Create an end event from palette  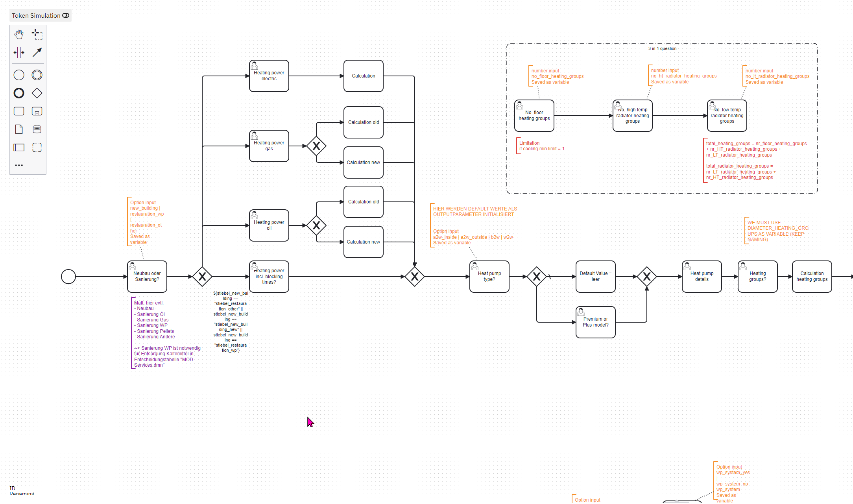19,93
